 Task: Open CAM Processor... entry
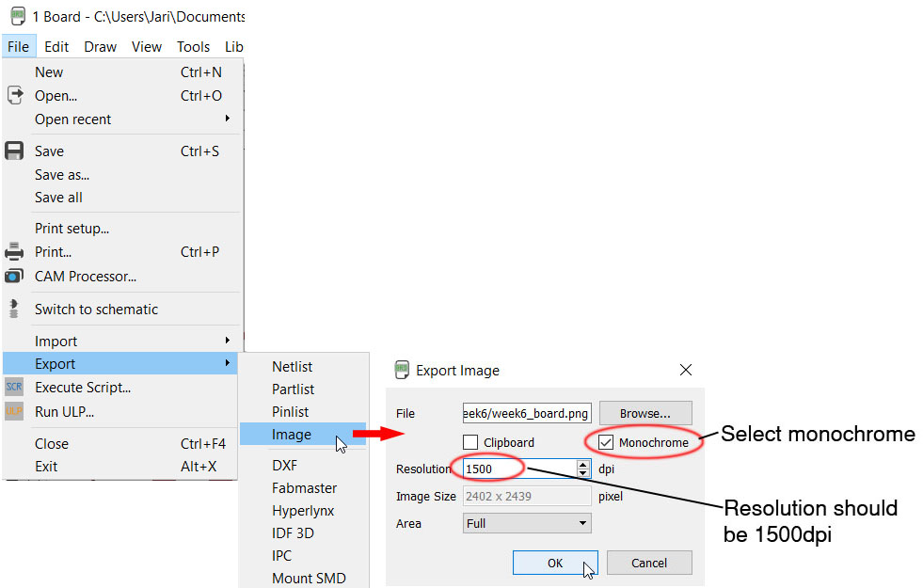(120, 276)
